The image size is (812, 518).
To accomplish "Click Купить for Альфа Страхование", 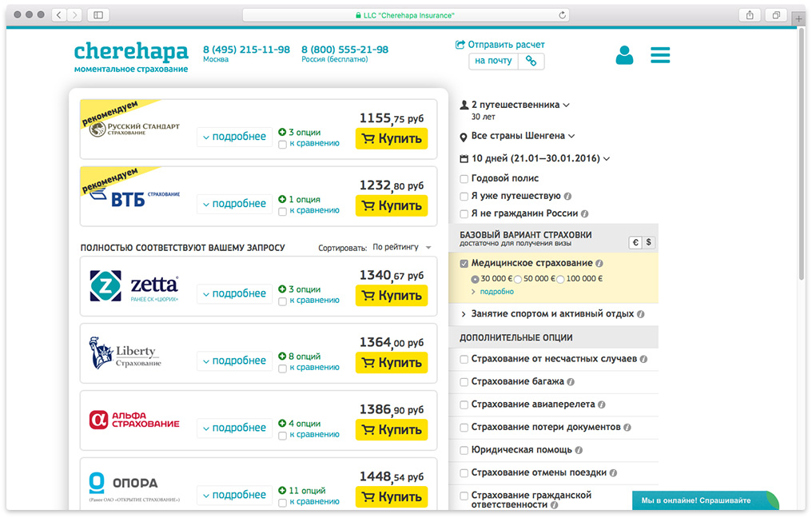I will (392, 430).
